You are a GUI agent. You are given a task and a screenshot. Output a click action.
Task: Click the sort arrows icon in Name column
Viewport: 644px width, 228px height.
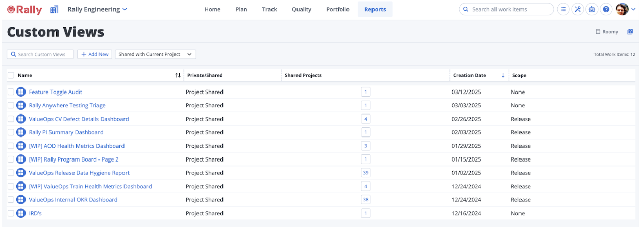pos(178,75)
